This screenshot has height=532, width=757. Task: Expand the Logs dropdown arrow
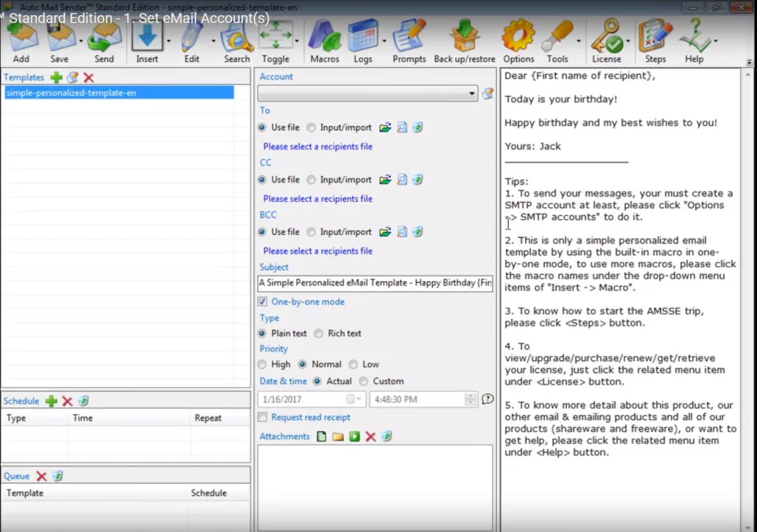coord(384,41)
